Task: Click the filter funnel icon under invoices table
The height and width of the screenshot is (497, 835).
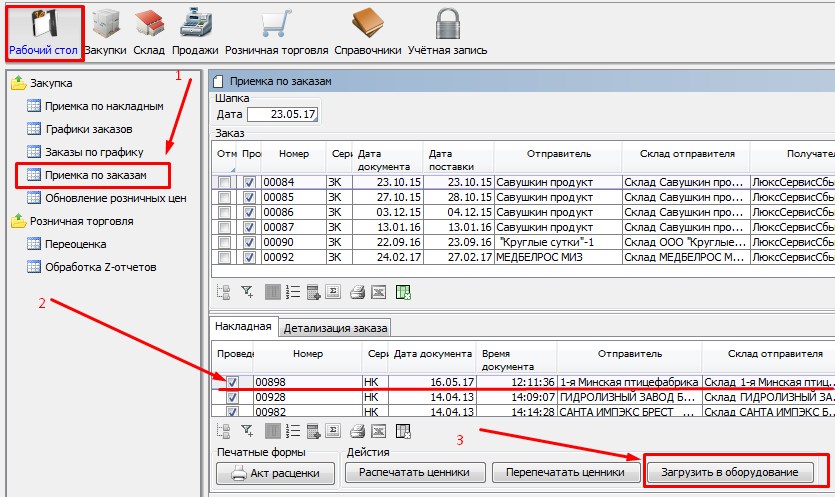Action: pos(247,431)
